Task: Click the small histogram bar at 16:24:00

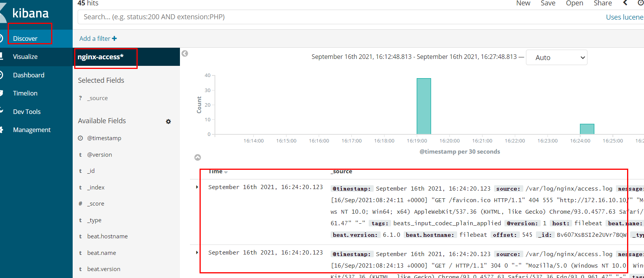Action: [x=587, y=129]
